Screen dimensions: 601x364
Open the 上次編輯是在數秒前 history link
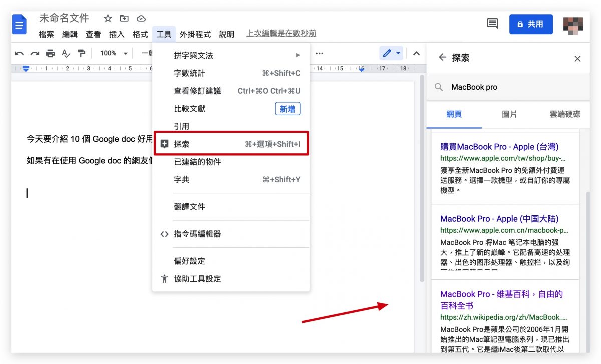pyautogui.click(x=281, y=34)
